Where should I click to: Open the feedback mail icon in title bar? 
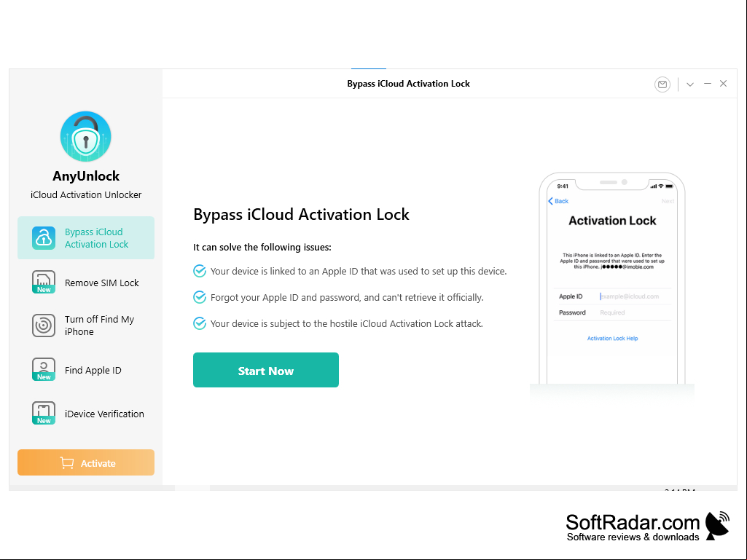pyautogui.click(x=662, y=84)
